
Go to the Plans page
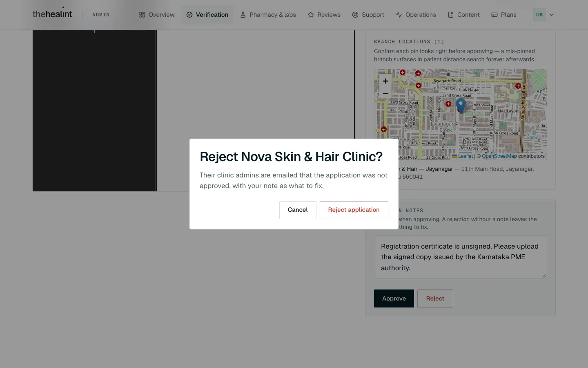point(504,15)
